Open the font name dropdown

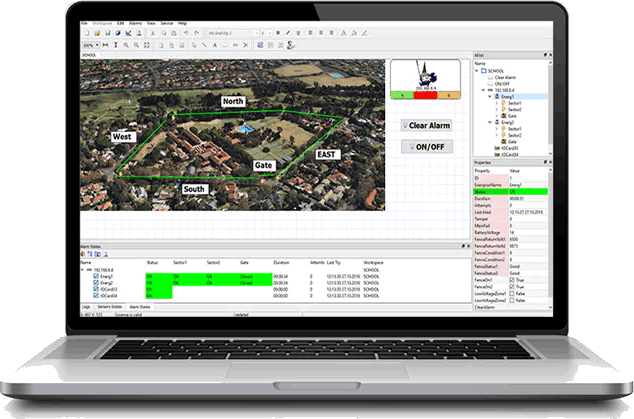click(x=256, y=33)
